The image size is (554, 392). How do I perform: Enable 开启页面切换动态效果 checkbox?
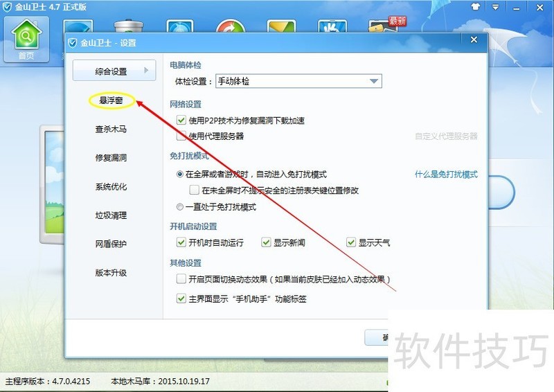click(x=181, y=279)
